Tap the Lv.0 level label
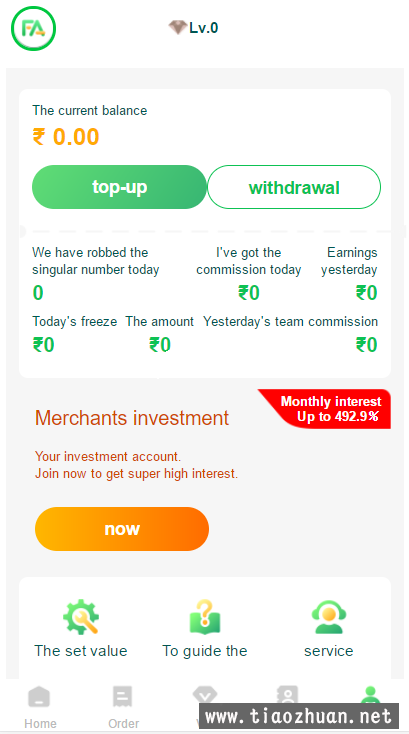 [x=204, y=28]
